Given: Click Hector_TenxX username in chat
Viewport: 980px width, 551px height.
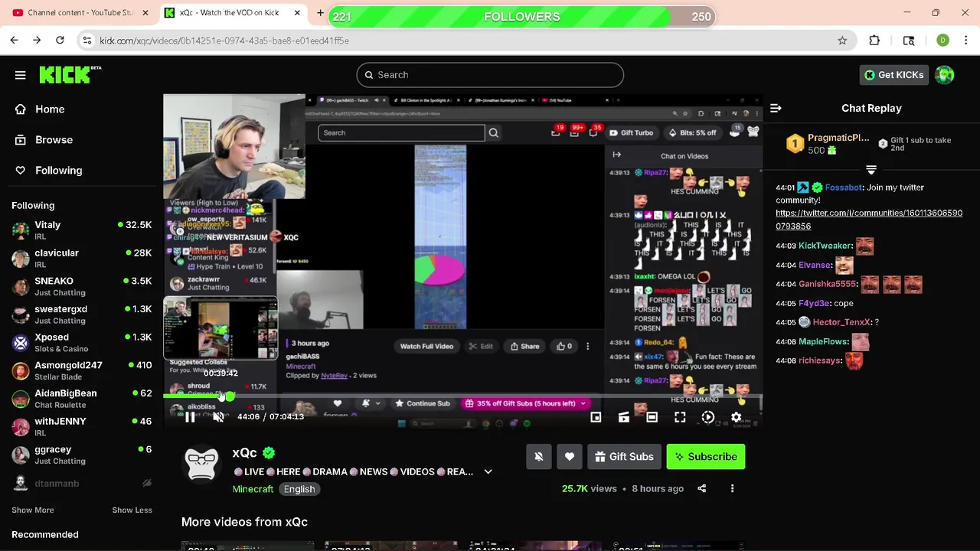Looking at the screenshot, I should tap(841, 322).
